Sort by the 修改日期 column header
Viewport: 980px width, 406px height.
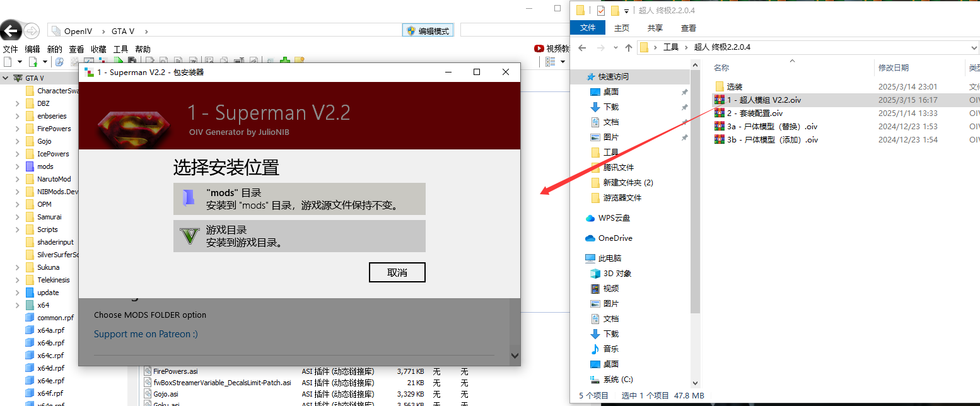(894, 67)
